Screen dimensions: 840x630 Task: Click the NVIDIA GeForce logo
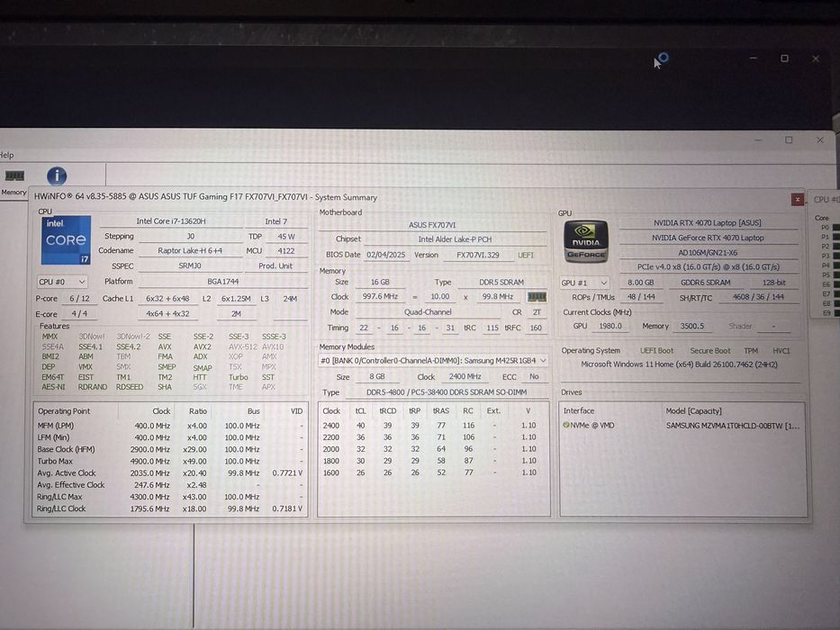point(586,241)
